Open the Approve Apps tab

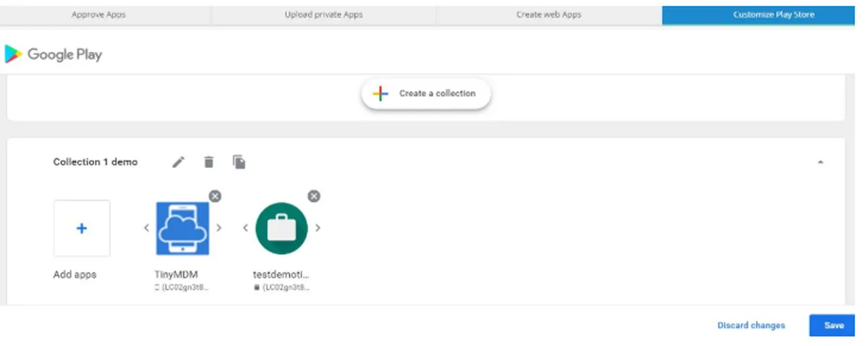coord(98,14)
